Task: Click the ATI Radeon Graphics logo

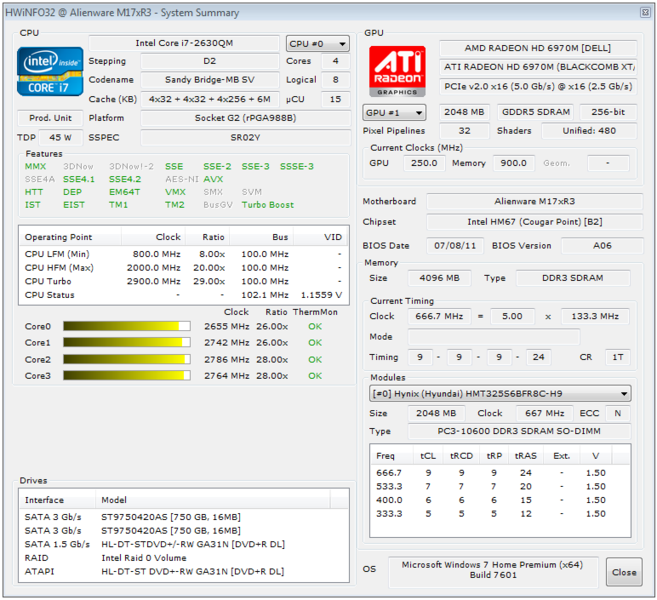Action: [397, 71]
